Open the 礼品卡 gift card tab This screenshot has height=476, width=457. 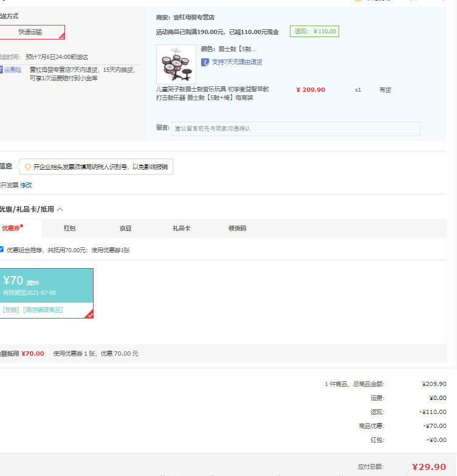point(181,229)
